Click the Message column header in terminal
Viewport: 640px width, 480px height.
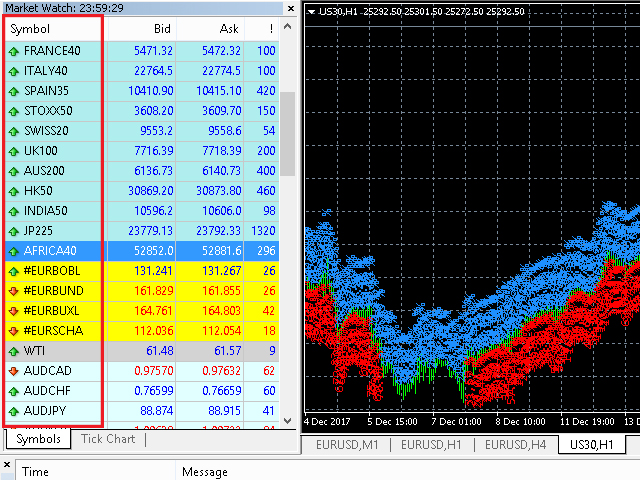tap(204, 472)
